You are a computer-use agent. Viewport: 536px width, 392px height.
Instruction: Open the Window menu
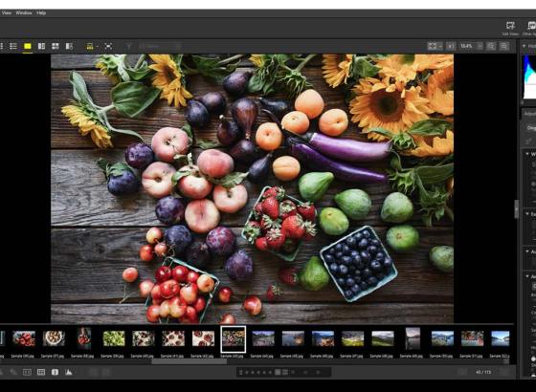click(x=24, y=13)
